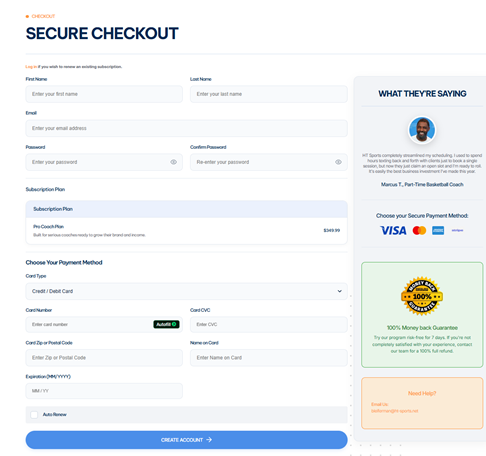Viewport: 486px width, 456px height.
Task: Click the Log in link
Action: point(31,67)
